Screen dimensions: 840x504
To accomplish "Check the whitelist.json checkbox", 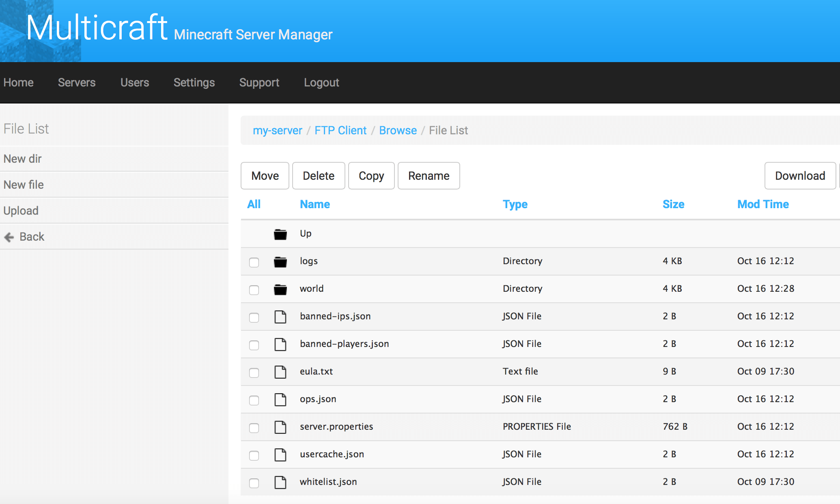I will click(254, 483).
